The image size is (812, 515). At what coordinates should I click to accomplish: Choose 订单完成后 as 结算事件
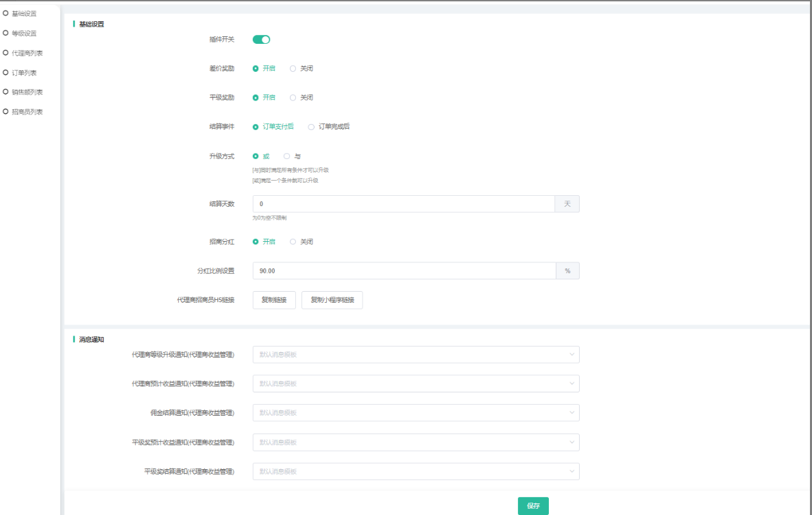tap(312, 127)
